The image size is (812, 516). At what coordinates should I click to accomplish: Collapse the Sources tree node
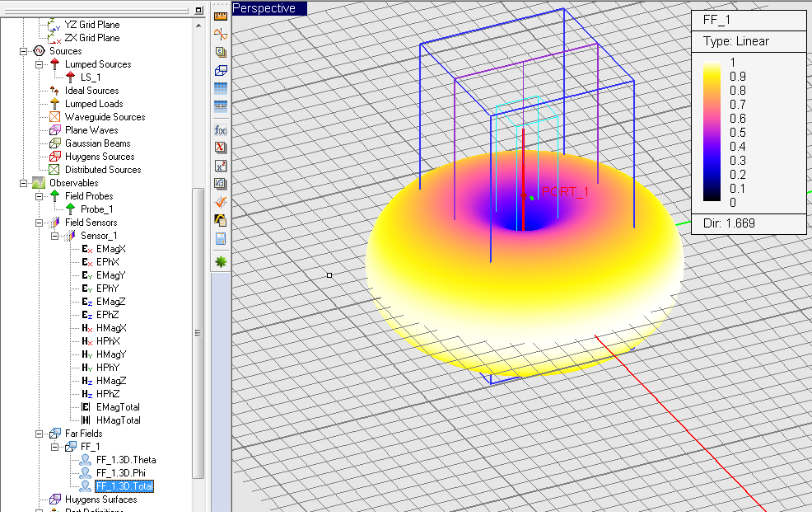(x=22, y=51)
